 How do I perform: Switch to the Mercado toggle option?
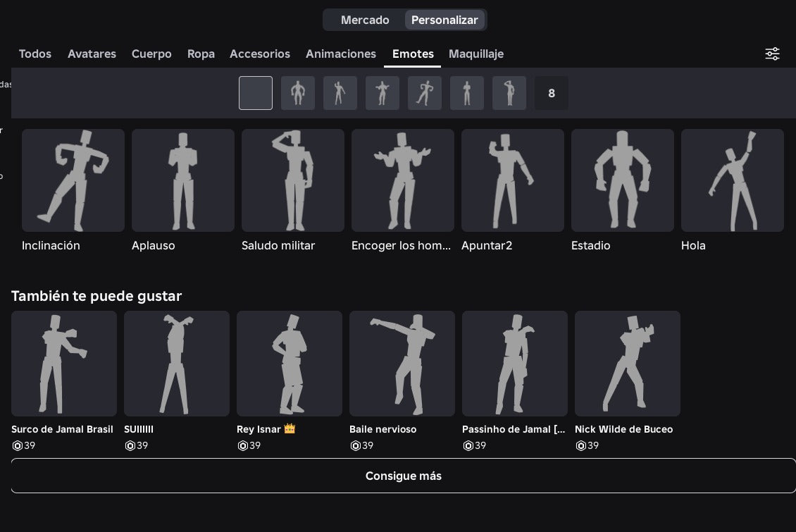pos(364,20)
